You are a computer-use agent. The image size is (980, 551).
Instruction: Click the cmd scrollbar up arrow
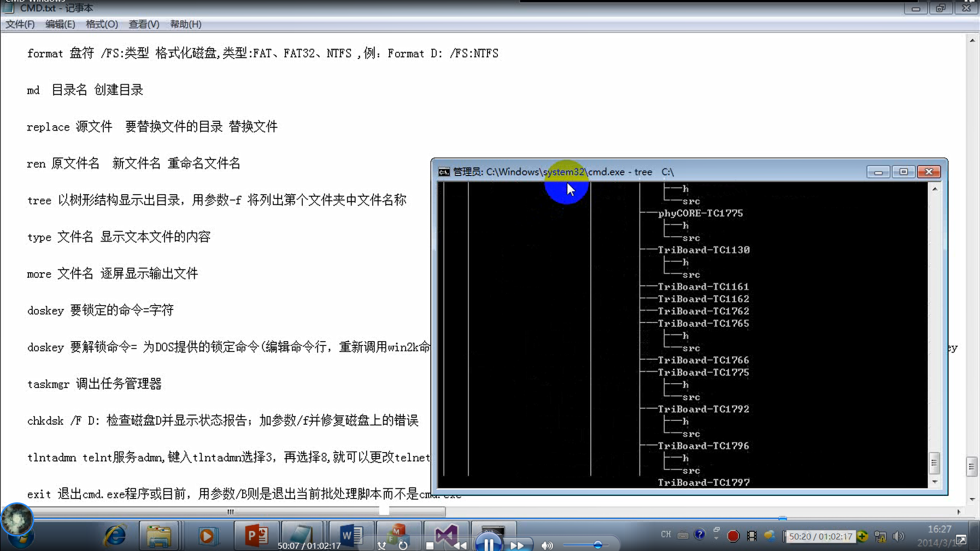click(935, 189)
